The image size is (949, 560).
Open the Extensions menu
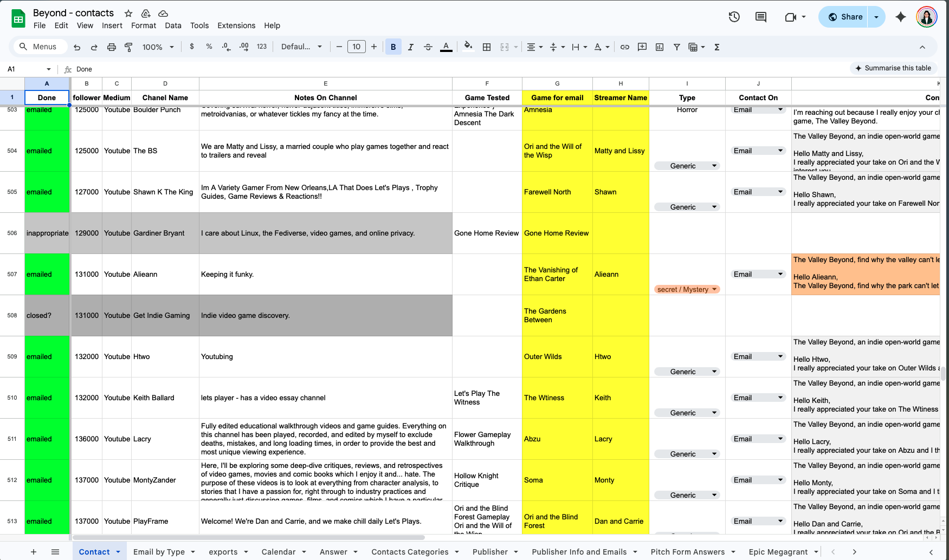coord(236,25)
